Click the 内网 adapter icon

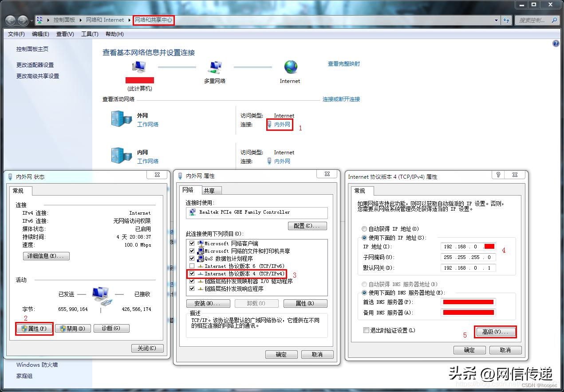121,156
